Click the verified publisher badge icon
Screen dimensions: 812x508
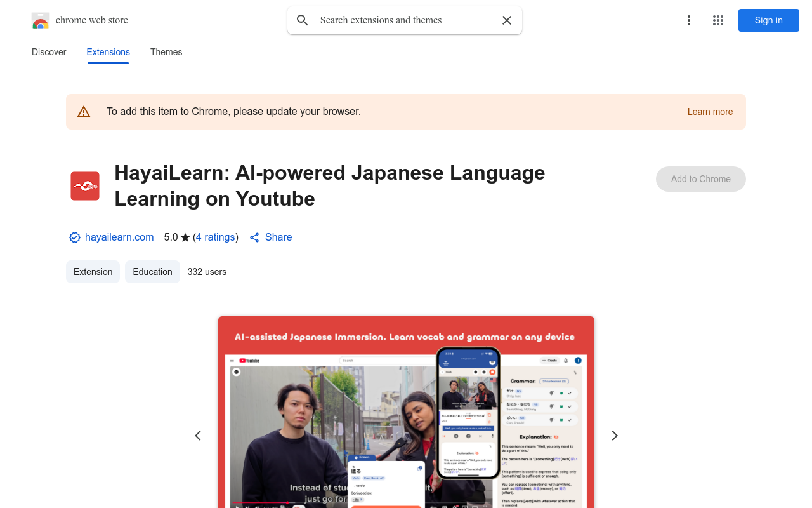75,237
